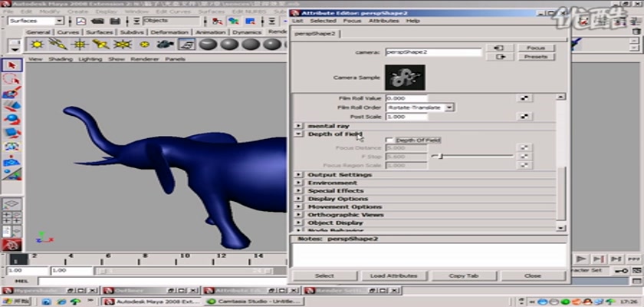Screen dimensions: 644x307
Task: Expand the Movement Options section
Action: point(298,206)
